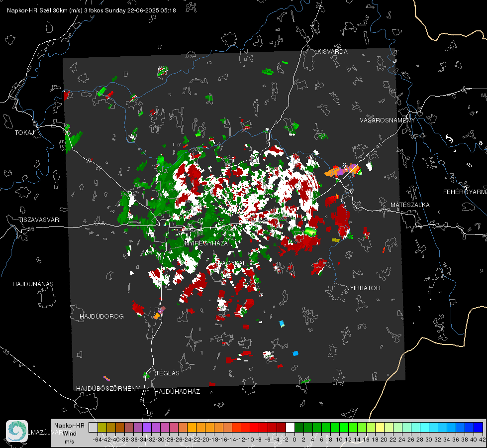Click road number 35 label at lower left
The height and width of the screenshot is (448, 487).
click(6, 351)
